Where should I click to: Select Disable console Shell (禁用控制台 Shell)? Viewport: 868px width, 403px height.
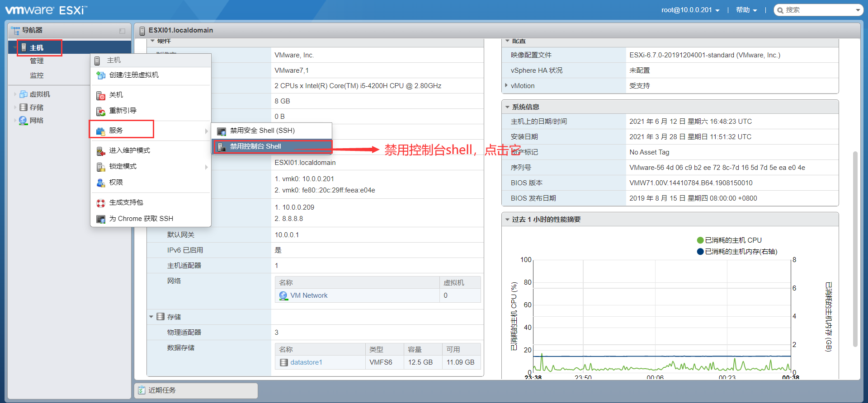click(x=272, y=146)
